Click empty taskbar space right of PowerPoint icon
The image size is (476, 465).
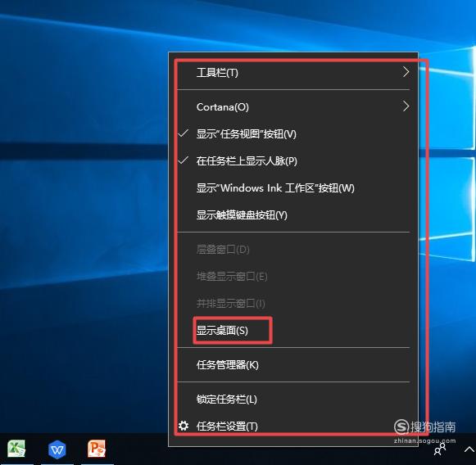pos(139,449)
